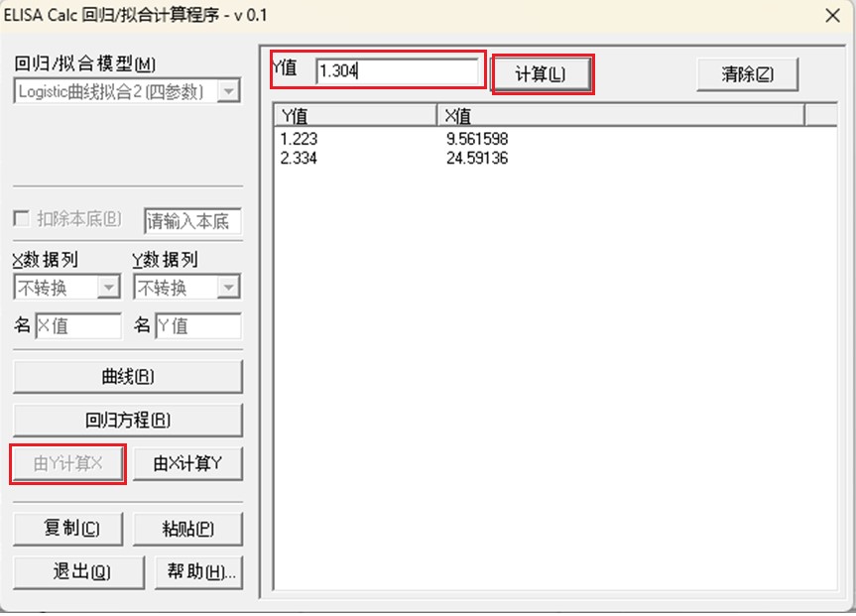
Task: Toggle the 扣除本底 checkbox
Action: click(23, 219)
